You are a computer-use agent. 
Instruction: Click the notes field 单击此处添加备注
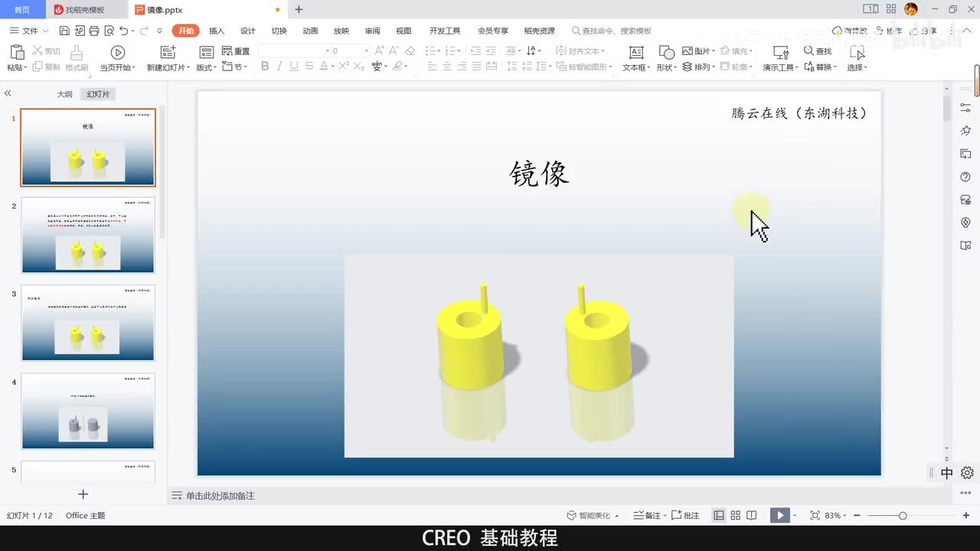click(x=220, y=496)
